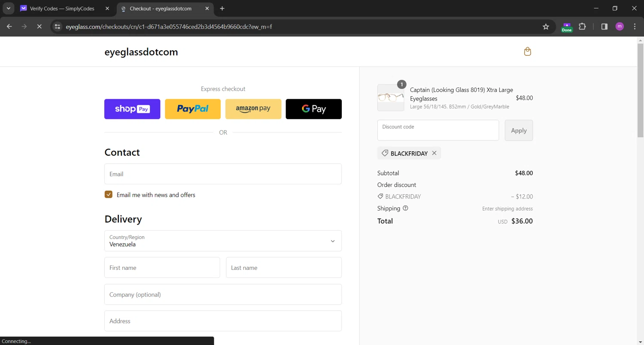Click the Total $36.00 amount
Image resolution: width=644 pixels, height=345 pixels.
click(522, 221)
